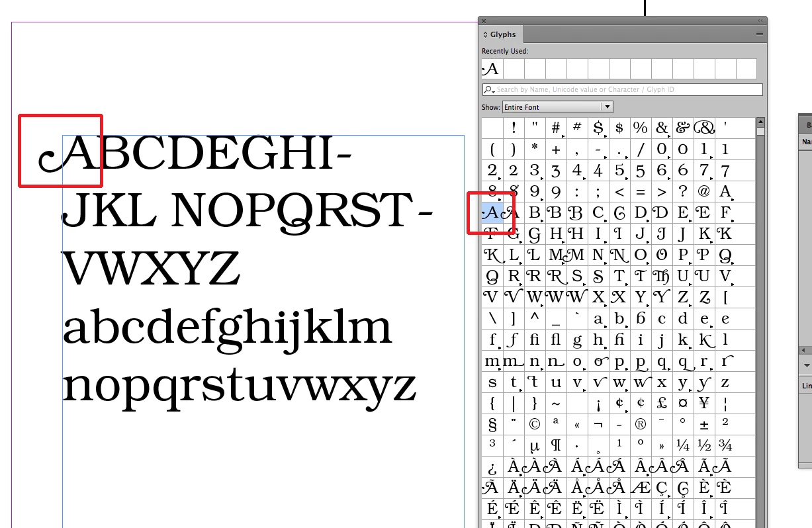The image size is (812, 528).
Task: Select the registered ® glyph
Action: (x=640, y=425)
